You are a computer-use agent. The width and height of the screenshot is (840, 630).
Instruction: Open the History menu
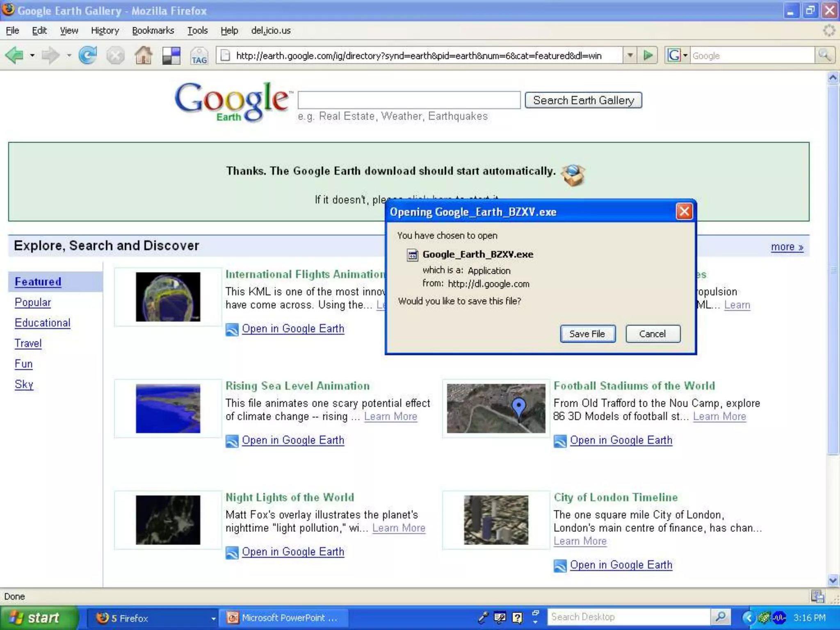[x=105, y=30]
